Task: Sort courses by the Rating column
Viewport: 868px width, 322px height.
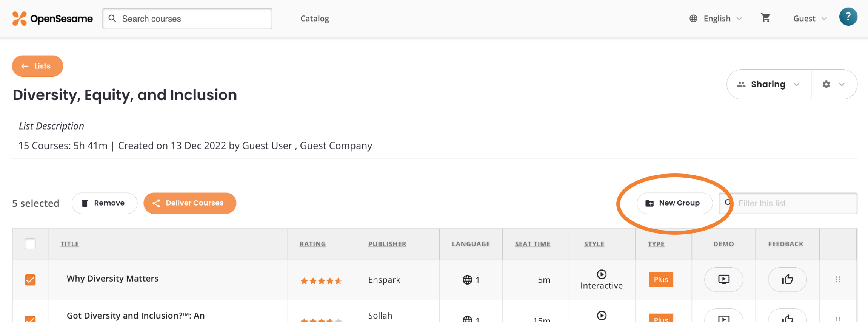Action: point(312,244)
